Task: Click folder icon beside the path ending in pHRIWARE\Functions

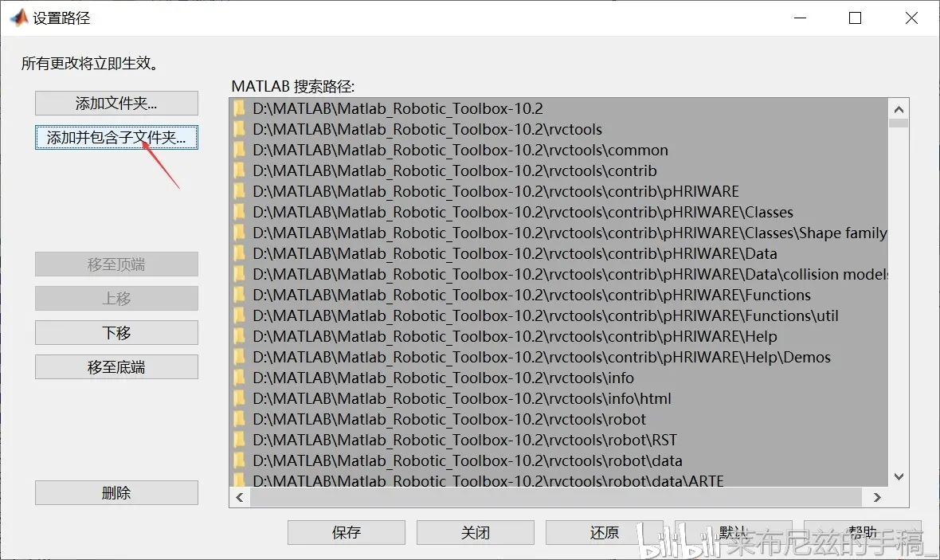Action: pos(239,295)
